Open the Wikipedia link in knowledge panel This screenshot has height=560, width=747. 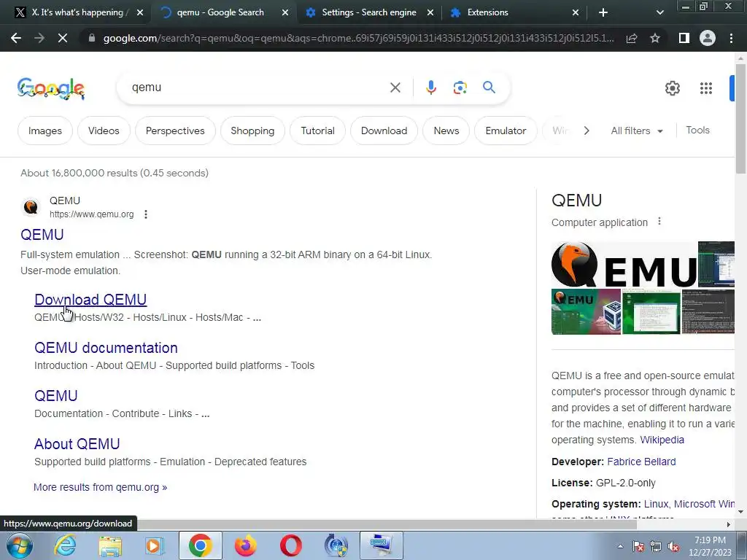(x=662, y=440)
